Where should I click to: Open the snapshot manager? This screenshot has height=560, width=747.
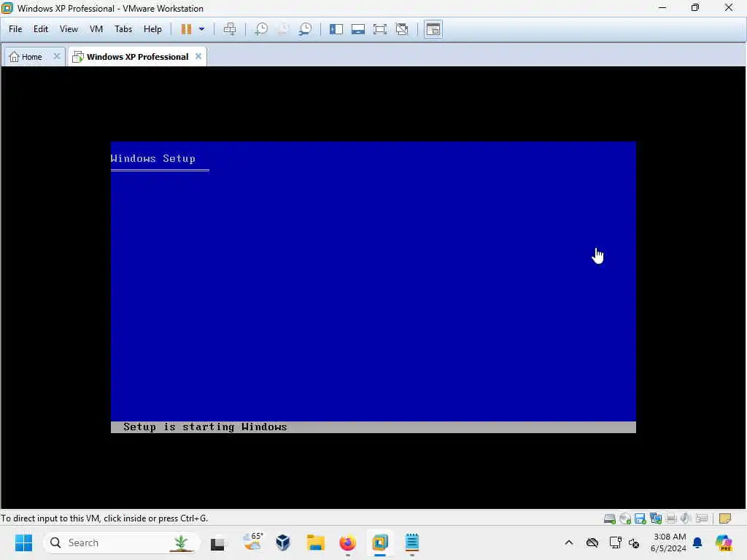coord(305,29)
